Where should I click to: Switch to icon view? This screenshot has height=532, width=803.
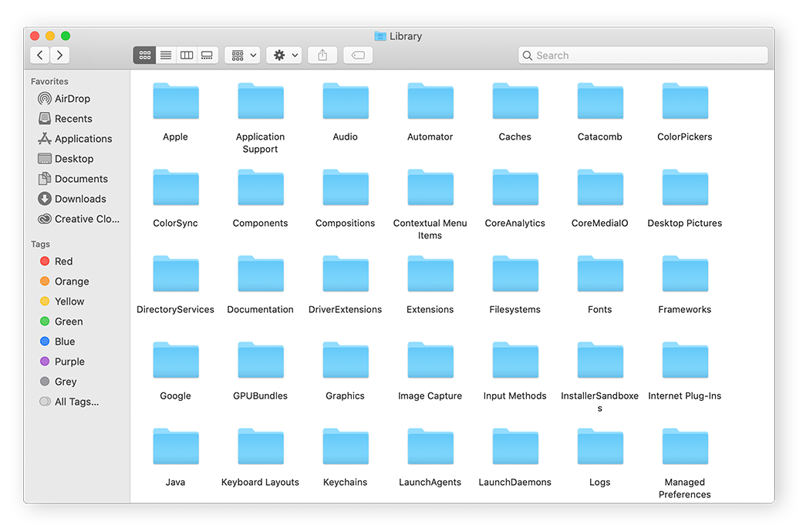[144, 55]
